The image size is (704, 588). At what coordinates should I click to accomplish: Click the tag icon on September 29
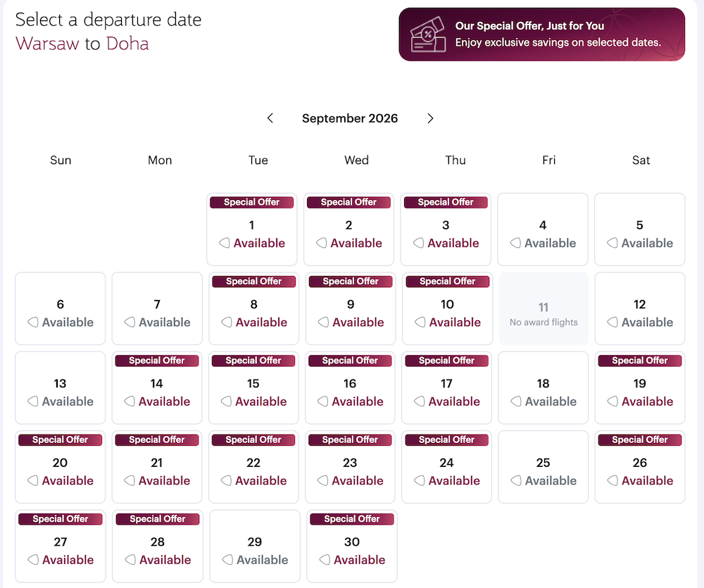click(x=227, y=560)
